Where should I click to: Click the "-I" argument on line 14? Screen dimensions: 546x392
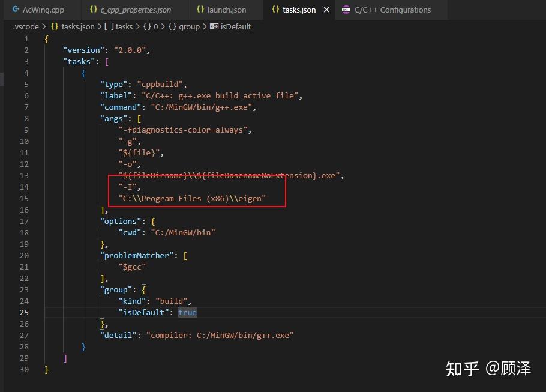click(127, 187)
